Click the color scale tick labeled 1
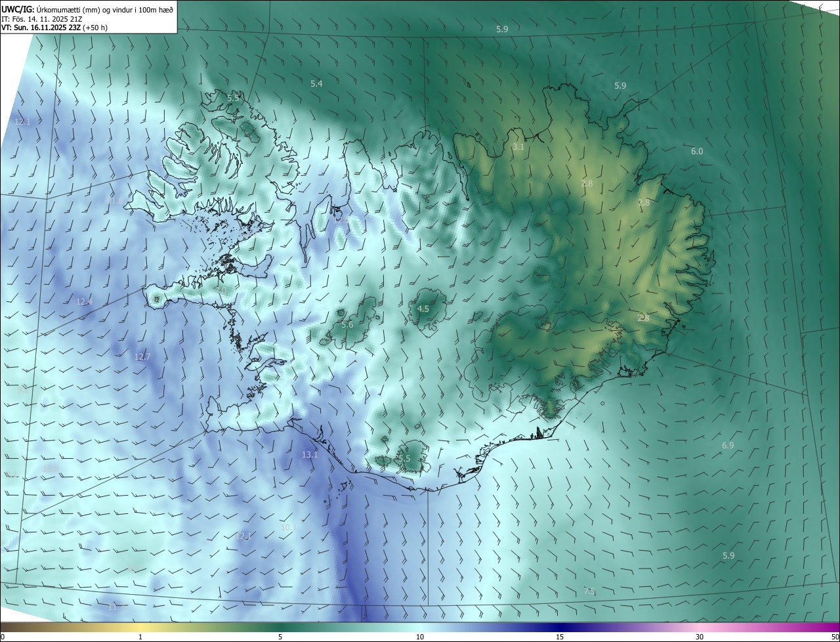Viewport: 840px width, 642px height. click(140, 637)
